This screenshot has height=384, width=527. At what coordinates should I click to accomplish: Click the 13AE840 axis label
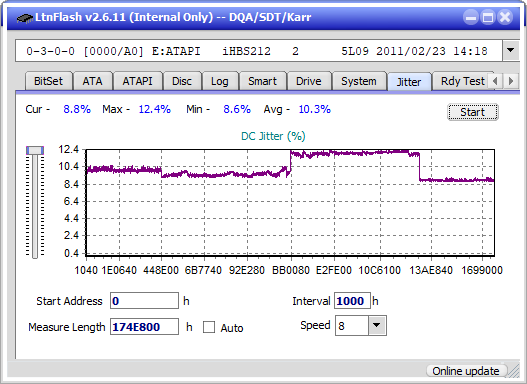tap(431, 270)
